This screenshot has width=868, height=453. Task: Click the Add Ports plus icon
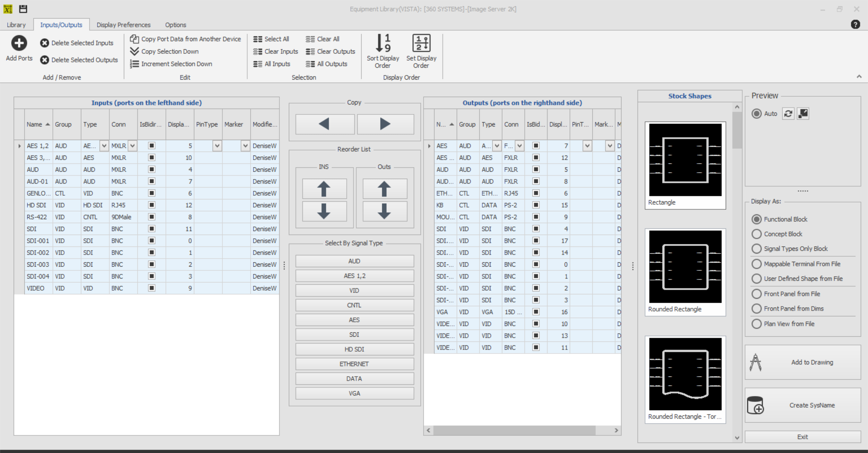click(x=19, y=43)
